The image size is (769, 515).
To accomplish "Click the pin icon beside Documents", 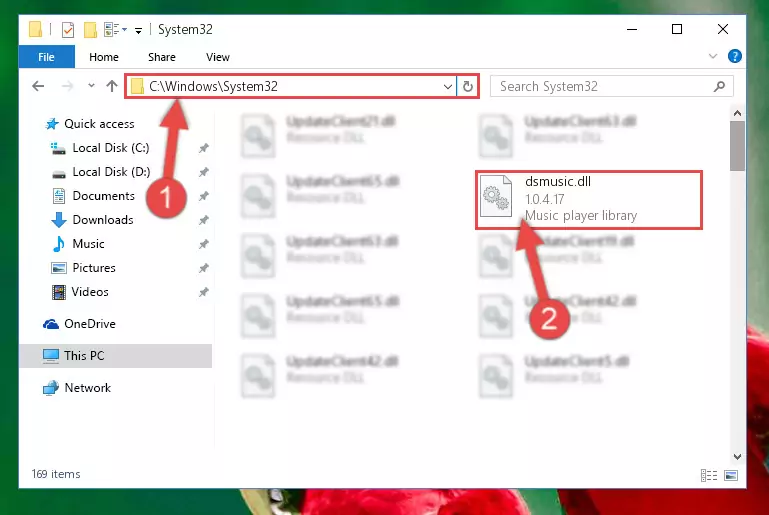I will tap(204, 196).
